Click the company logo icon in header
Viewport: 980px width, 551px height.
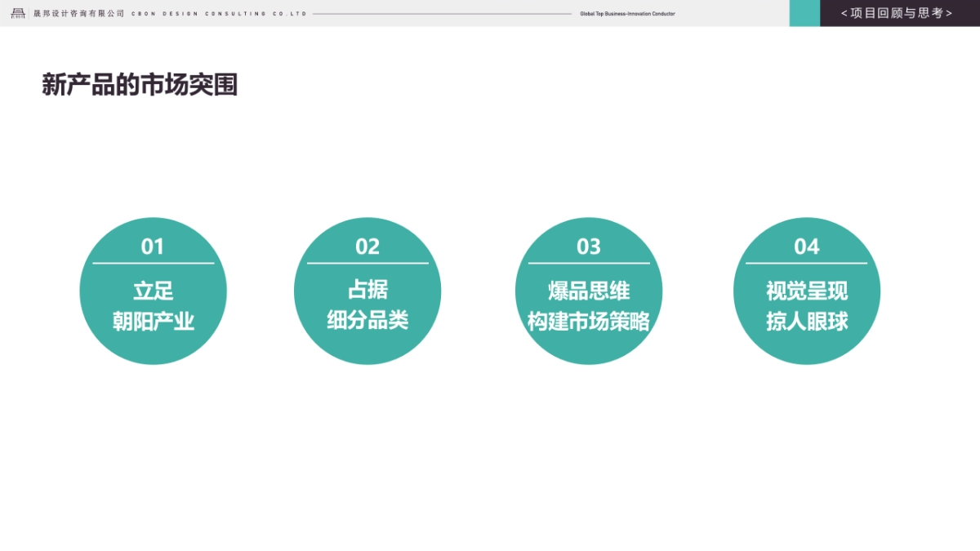[18, 13]
